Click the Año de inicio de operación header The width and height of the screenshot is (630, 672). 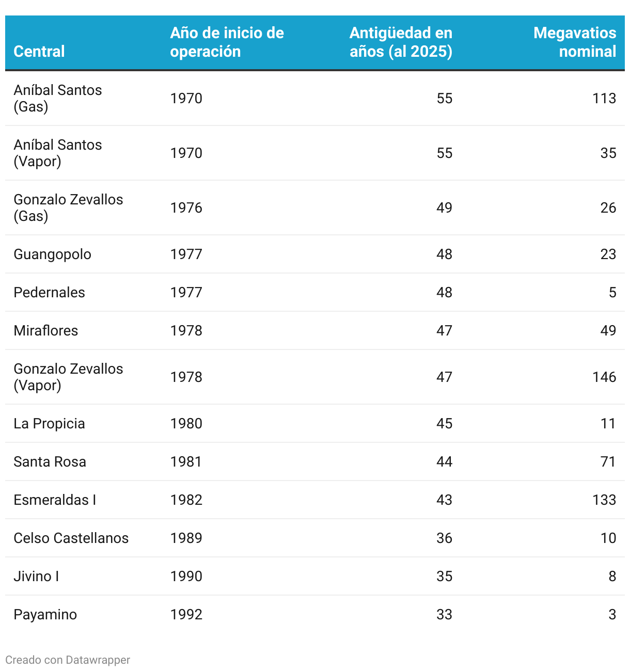click(227, 42)
